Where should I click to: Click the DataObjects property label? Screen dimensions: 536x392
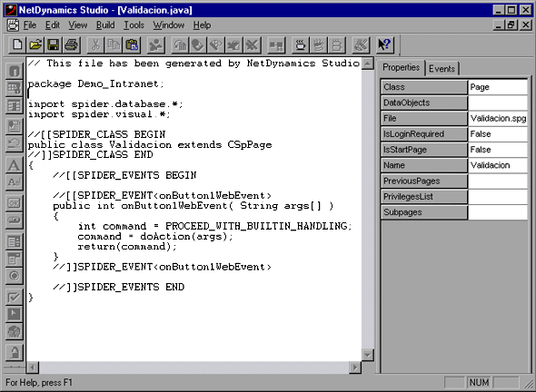tap(424, 103)
